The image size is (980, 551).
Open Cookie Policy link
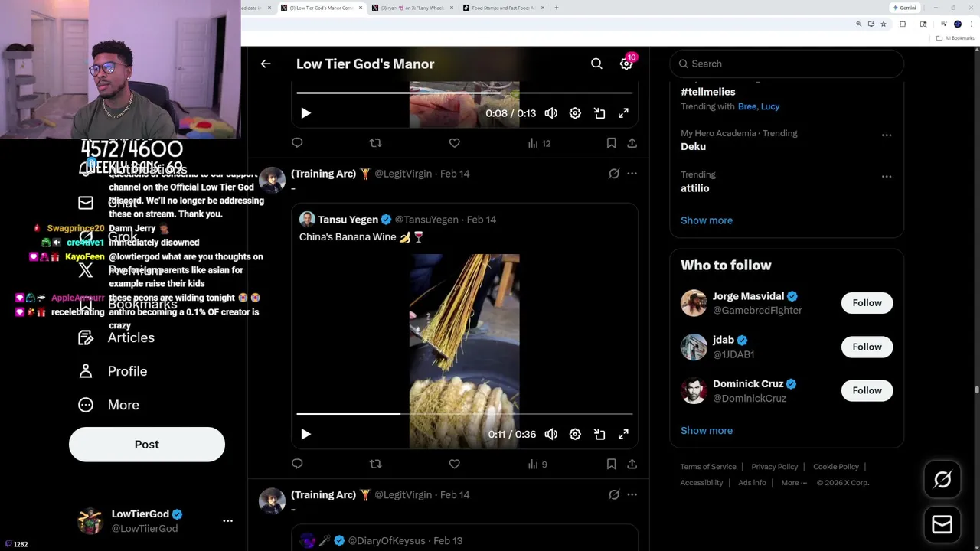pos(836,467)
